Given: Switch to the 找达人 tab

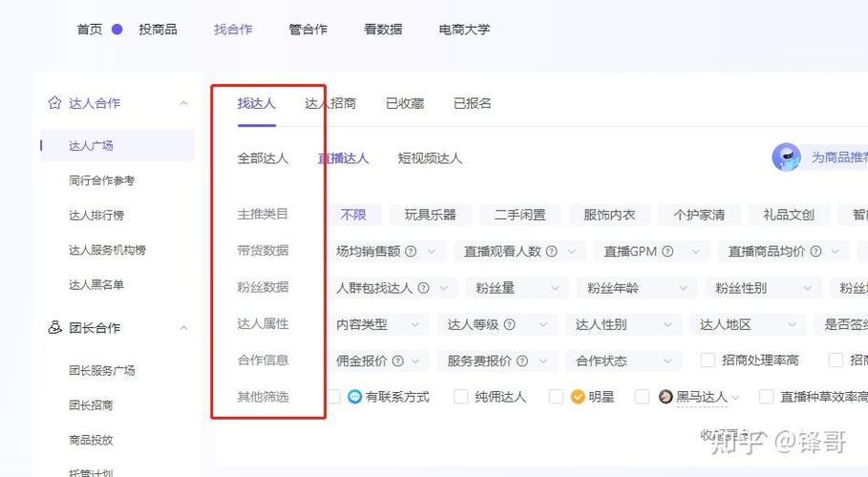Looking at the screenshot, I should (x=256, y=103).
